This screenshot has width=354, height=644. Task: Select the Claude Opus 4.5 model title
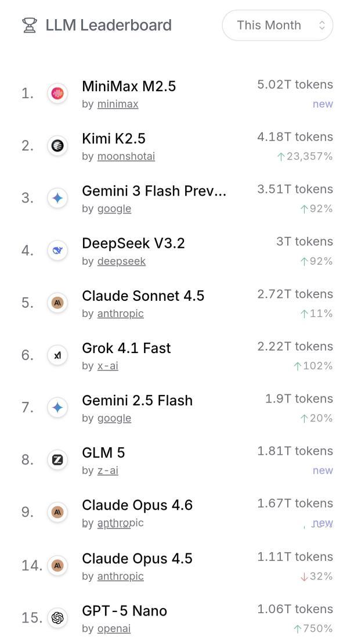pyautogui.click(x=137, y=559)
